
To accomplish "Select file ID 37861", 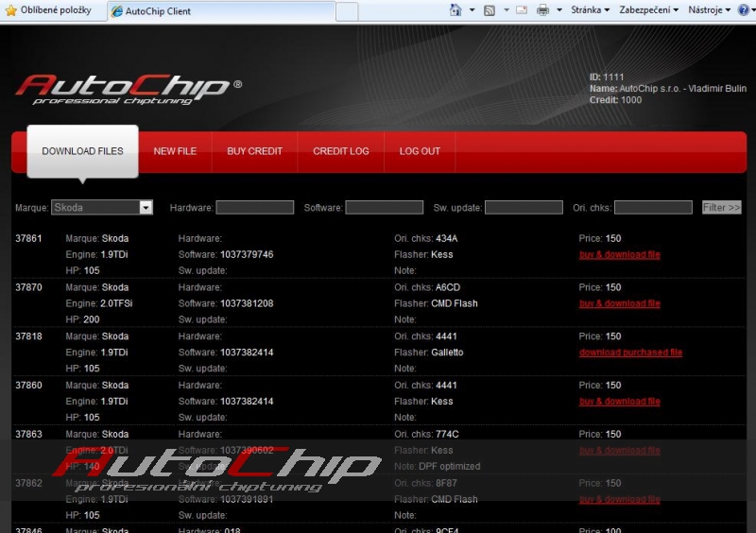I will pyautogui.click(x=28, y=238).
